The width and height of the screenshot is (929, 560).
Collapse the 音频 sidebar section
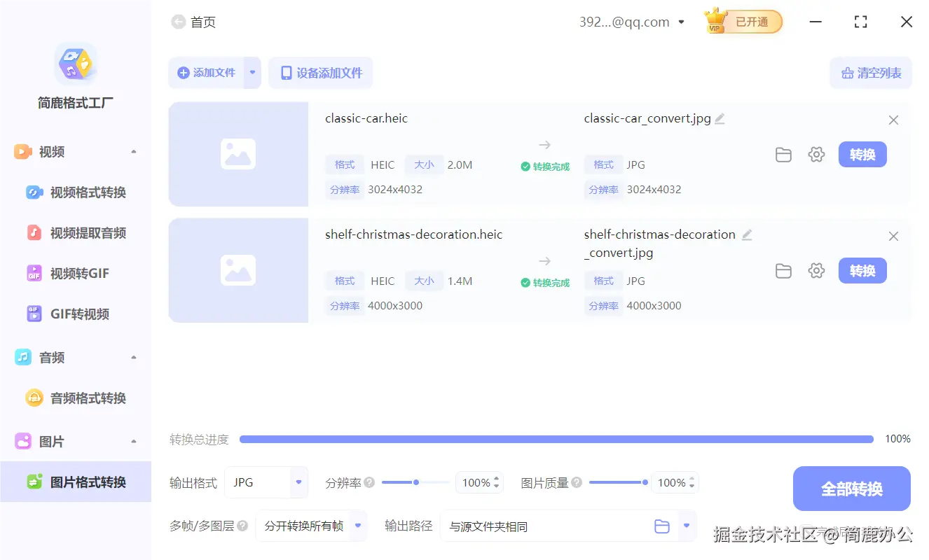134,358
